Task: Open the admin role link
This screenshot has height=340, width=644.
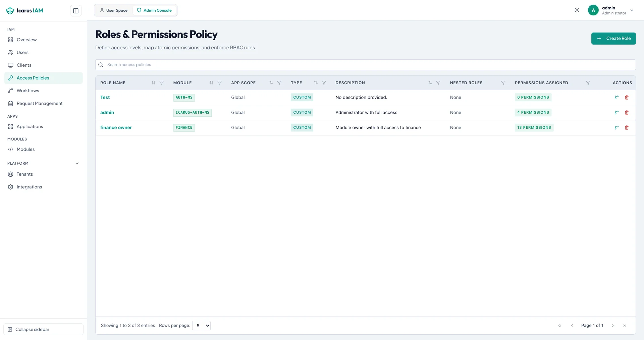Action: point(107,113)
